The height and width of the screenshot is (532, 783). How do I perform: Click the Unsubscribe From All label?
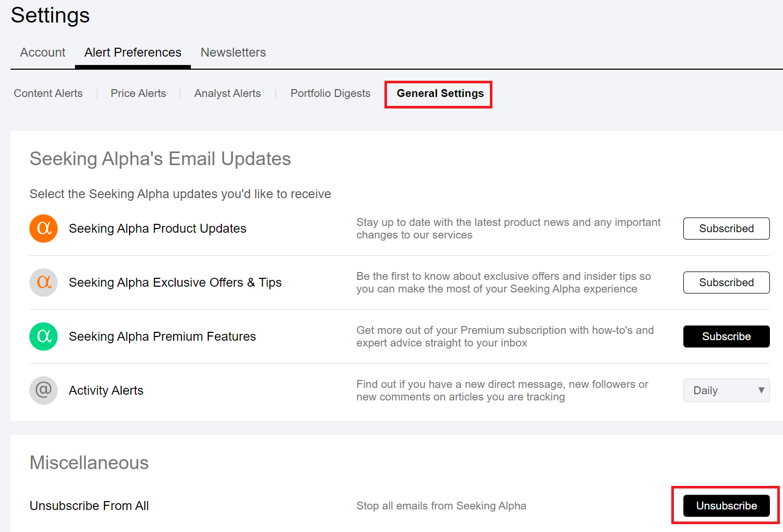pos(89,506)
